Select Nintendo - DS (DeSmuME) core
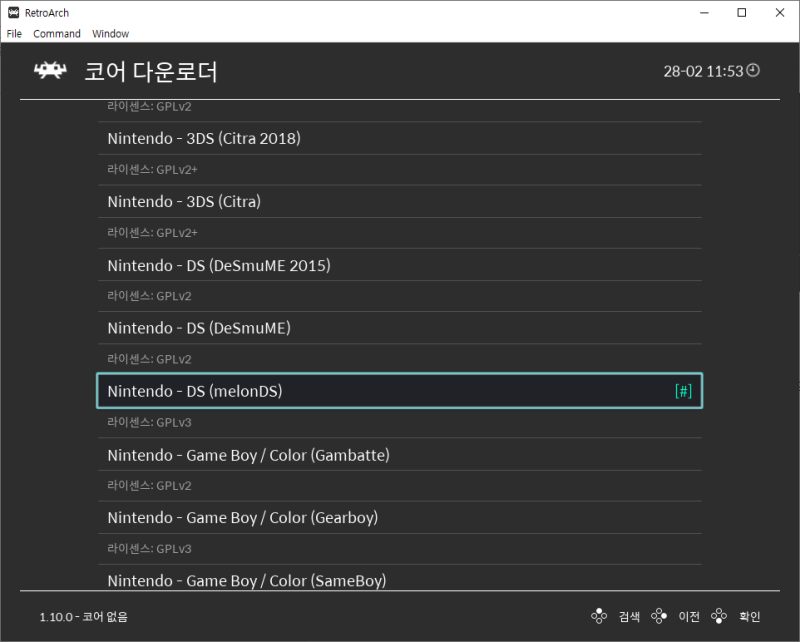The width and height of the screenshot is (800, 642). (400, 328)
